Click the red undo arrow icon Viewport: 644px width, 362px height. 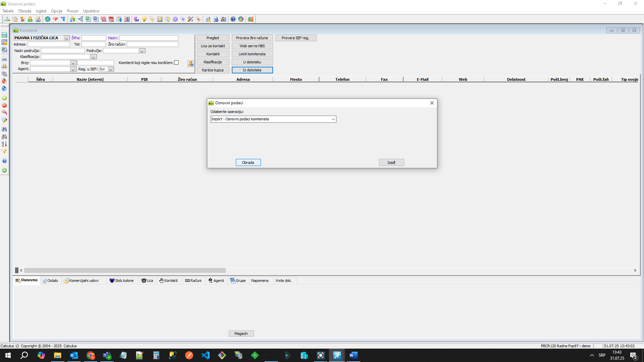tap(4, 113)
